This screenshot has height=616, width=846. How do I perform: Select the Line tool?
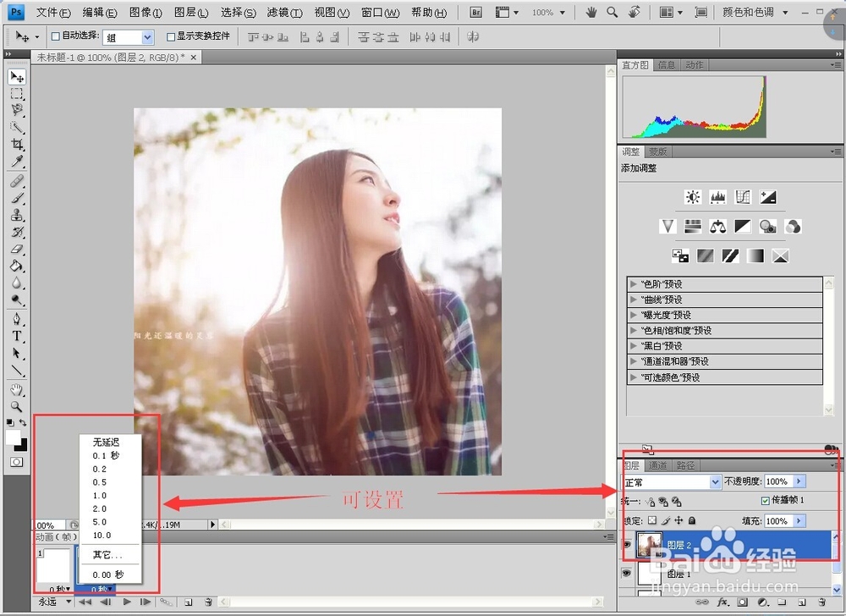17,371
